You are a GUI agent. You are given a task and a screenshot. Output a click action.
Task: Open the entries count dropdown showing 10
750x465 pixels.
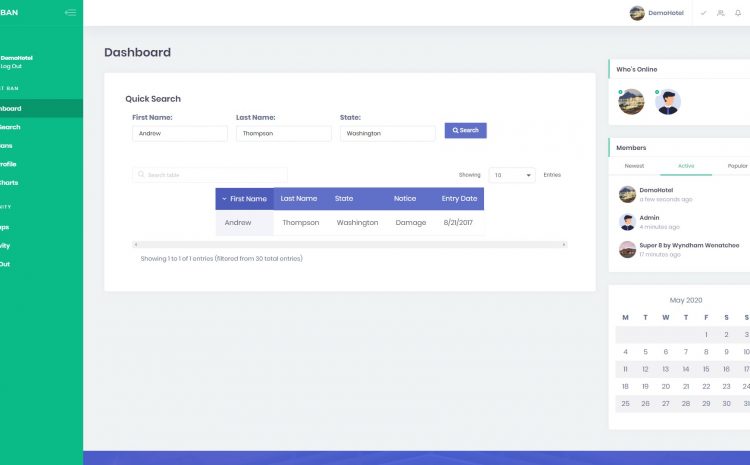pos(512,175)
